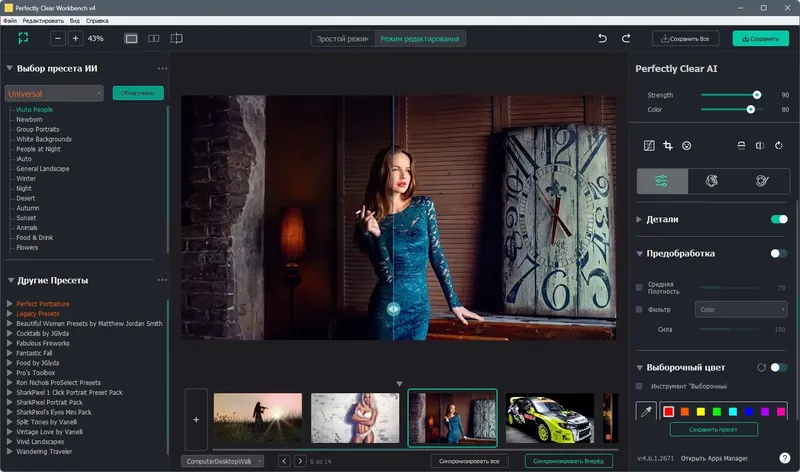Zoom in with the plus button
This screenshot has width=800, height=472.
point(75,38)
